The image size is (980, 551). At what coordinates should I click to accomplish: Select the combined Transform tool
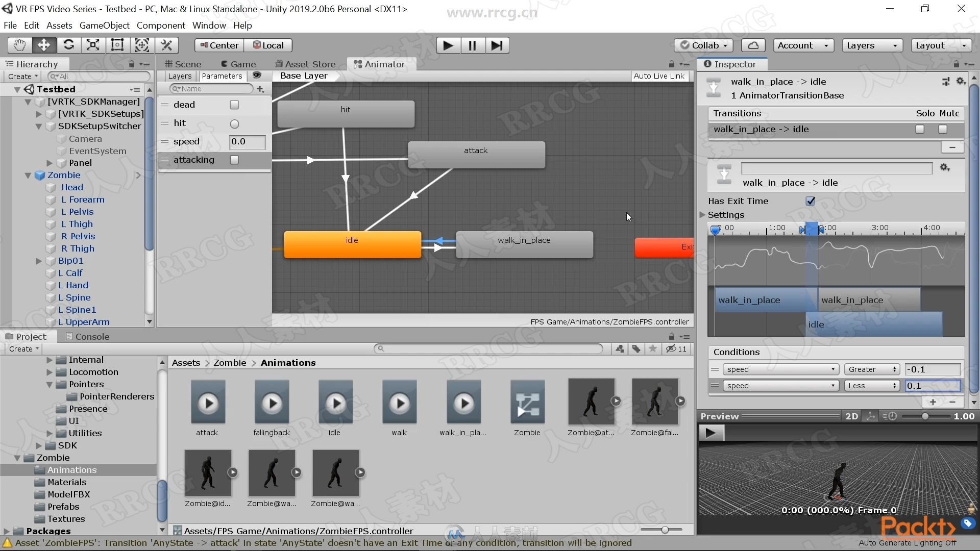[142, 45]
